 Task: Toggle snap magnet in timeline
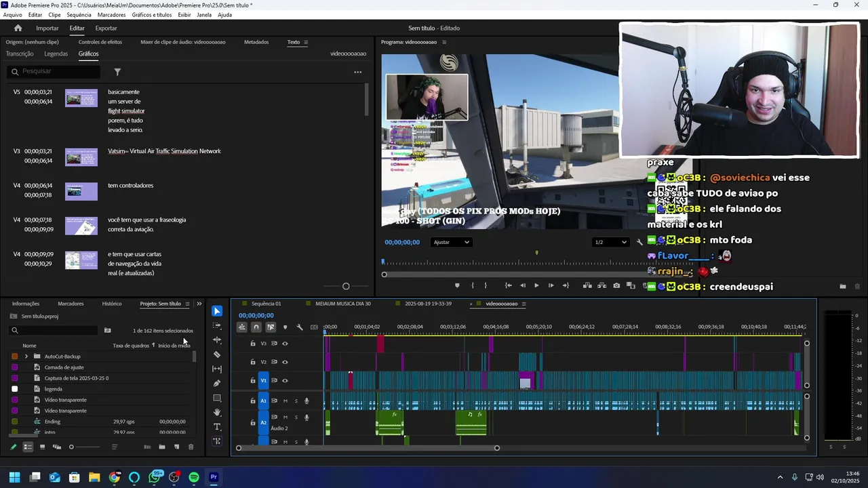pos(256,327)
